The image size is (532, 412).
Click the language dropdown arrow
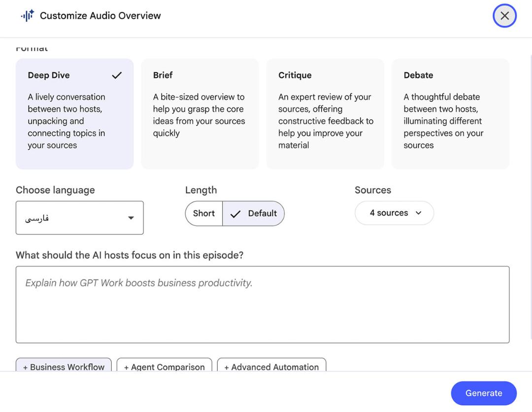pos(131,218)
